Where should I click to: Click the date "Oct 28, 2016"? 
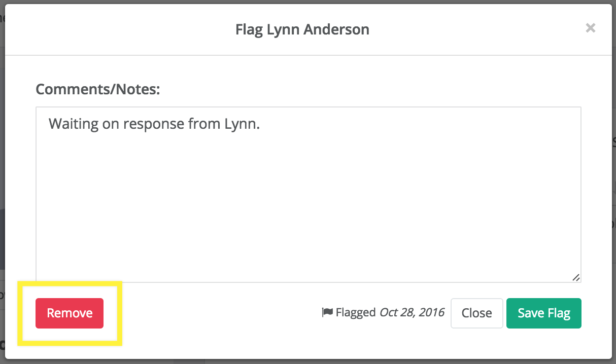click(412, 312)
